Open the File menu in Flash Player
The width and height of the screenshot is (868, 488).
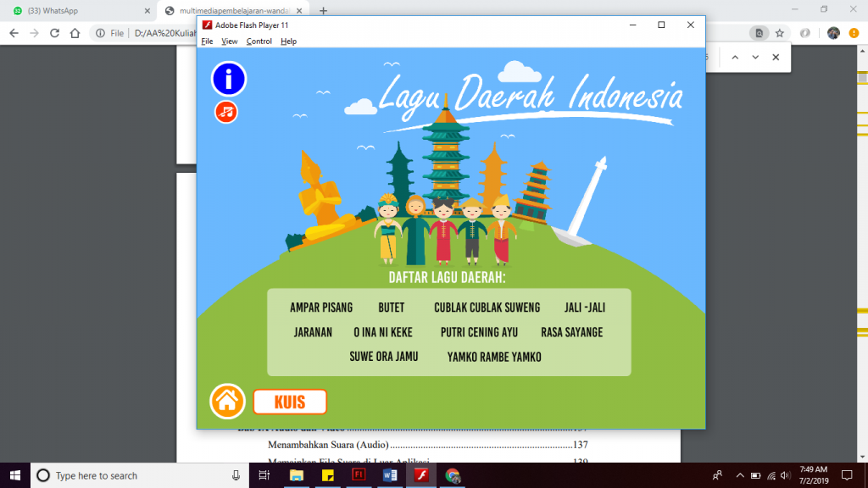[207, 42]
